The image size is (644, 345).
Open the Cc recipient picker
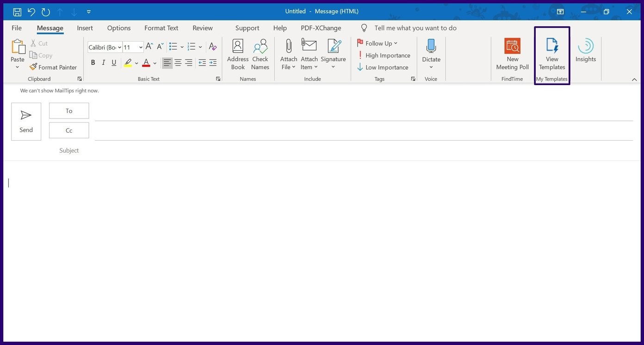pyautogui.click(x=68, y=130)
